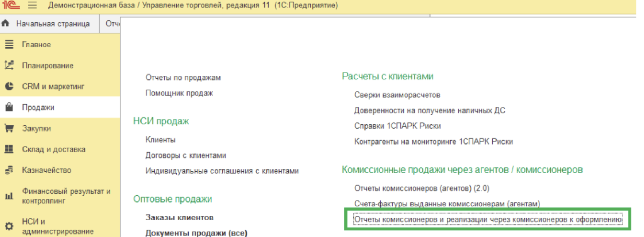The height and width of the screenshot is (237, 644).
Task: Click the 1C application logo icon
Action: click(x=11, y=5)
